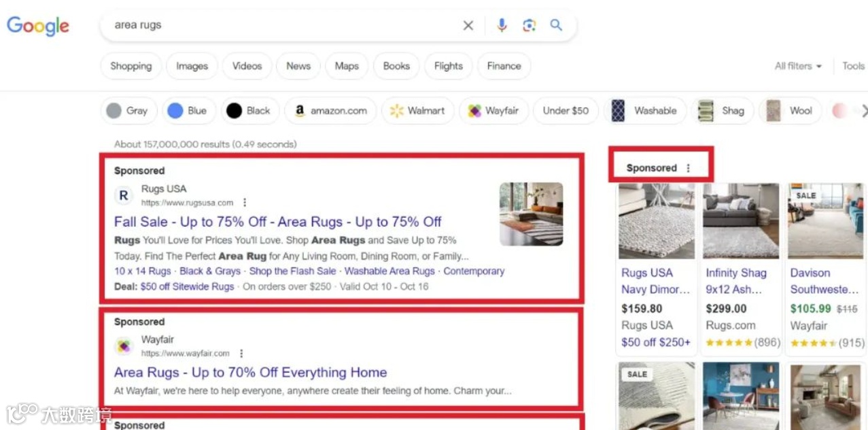Image resolution: width=868 pixels, height=430 pixels.
Task: Open three-dot menu beside wayfair.com URL
Action: click(241, 354)
